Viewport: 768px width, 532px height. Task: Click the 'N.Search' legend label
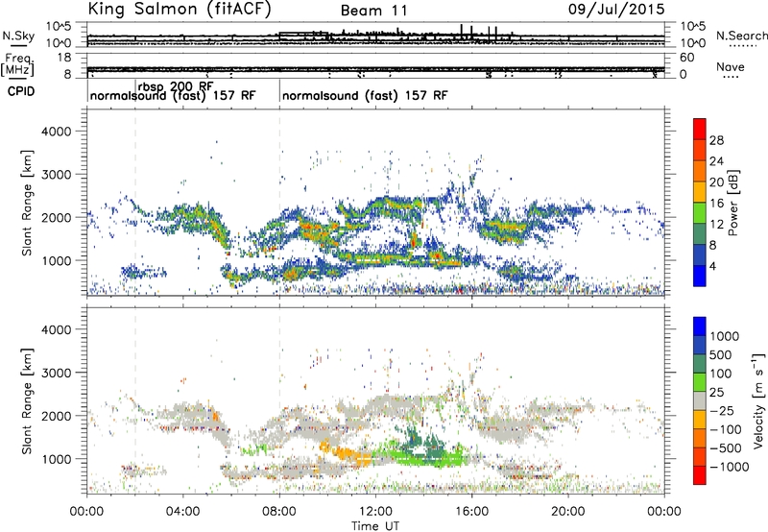pos(741,36)
